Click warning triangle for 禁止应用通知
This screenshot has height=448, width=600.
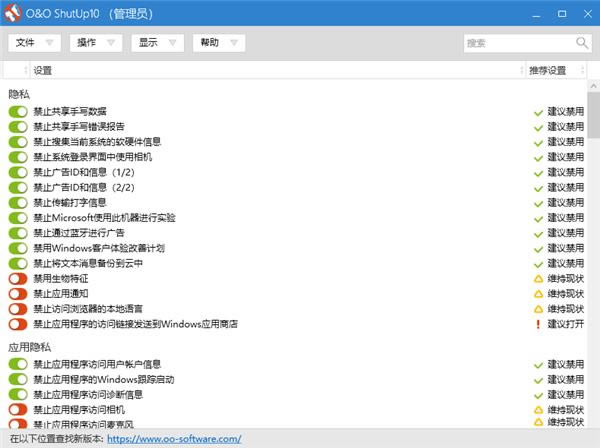[538, 294]
